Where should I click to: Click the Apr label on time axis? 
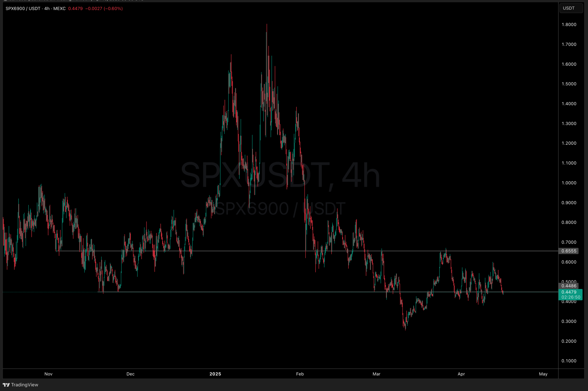[x=461, y=374]
